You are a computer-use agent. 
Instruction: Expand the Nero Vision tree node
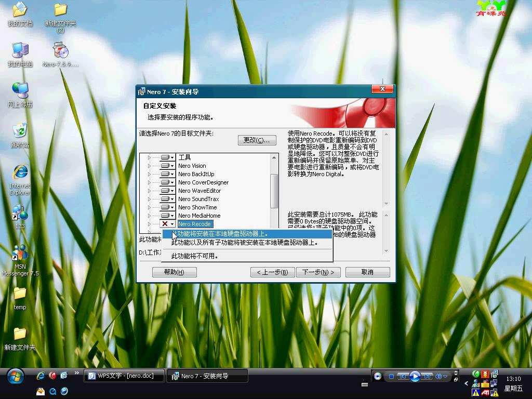[x=149, y=166]
